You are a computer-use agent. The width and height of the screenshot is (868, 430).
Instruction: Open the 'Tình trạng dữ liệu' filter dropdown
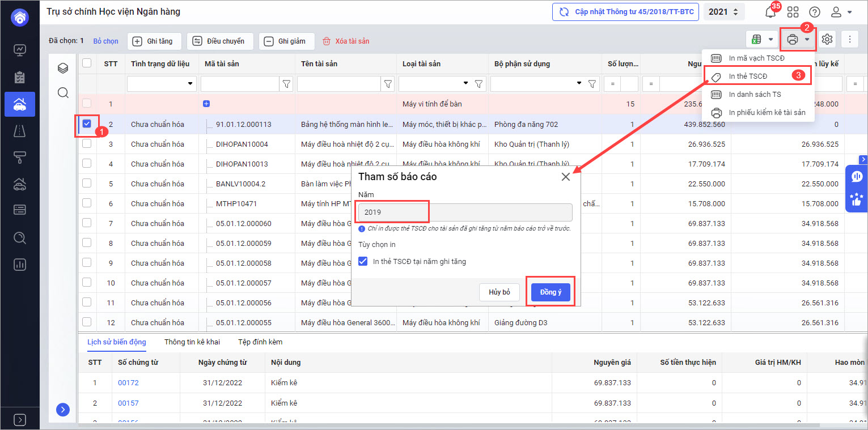click(189, 84)
